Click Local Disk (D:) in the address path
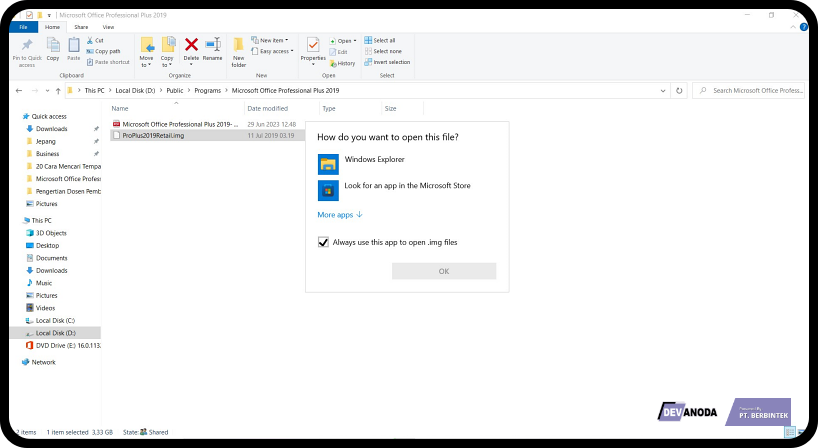Viewport: 818px width, 448px height. [135, 91]
